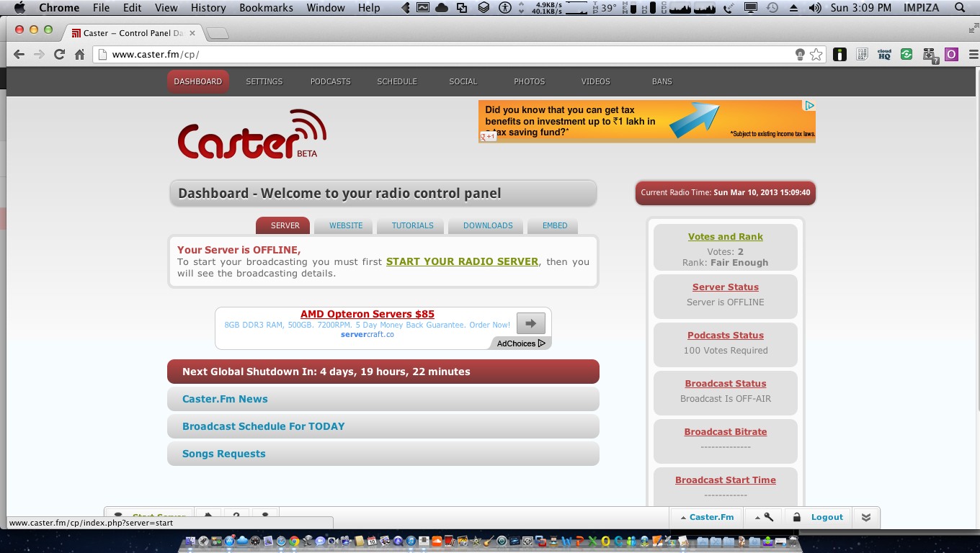
Task: Open the Time Machine menu bar icon
Action: click(772, 8)
